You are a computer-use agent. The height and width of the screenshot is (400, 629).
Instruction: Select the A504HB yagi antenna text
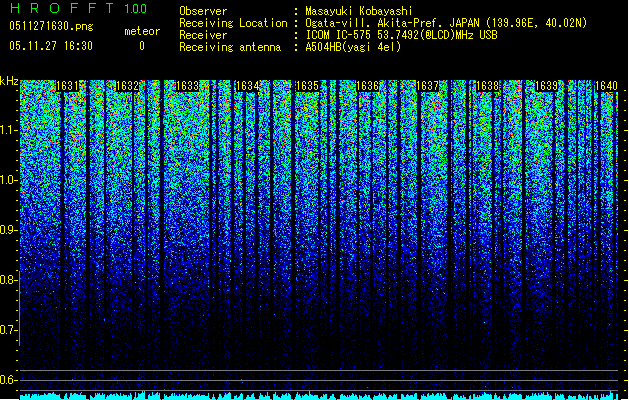(x=353, y=47)
